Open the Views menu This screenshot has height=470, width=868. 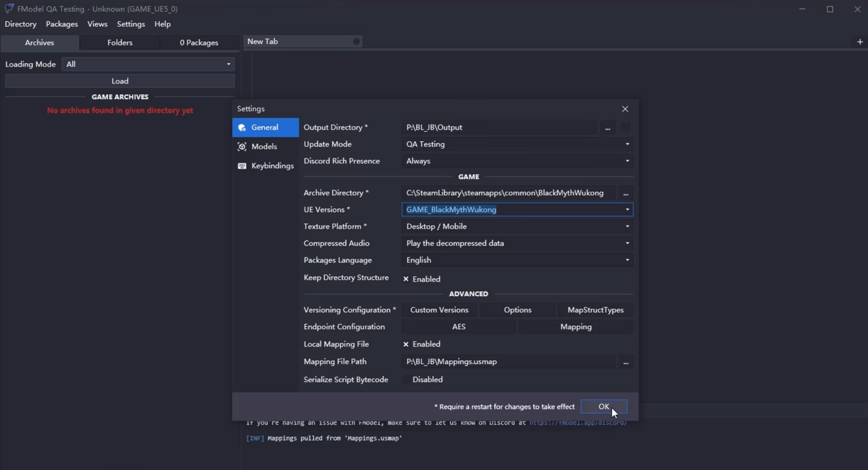point(97,24)
